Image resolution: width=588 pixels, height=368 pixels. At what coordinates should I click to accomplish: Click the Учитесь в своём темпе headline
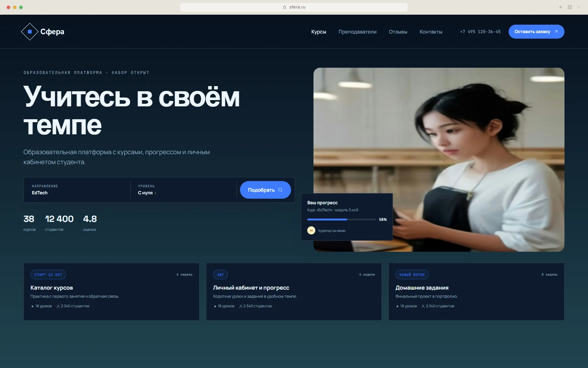coord(132,111)
